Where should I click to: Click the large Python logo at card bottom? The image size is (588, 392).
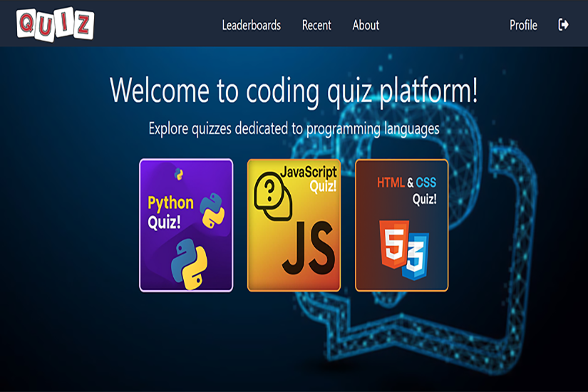click(x=188, y=263)
